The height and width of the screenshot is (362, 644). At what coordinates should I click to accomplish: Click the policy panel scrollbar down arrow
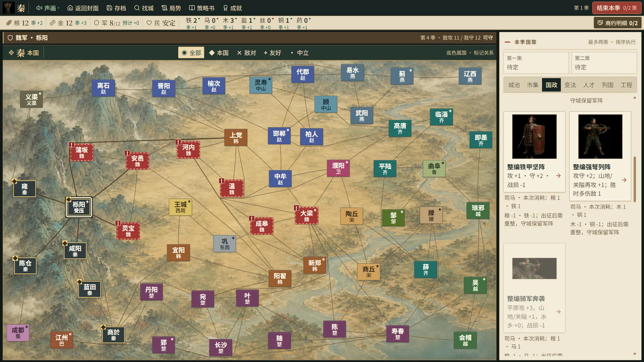click(x=635, y=354)
